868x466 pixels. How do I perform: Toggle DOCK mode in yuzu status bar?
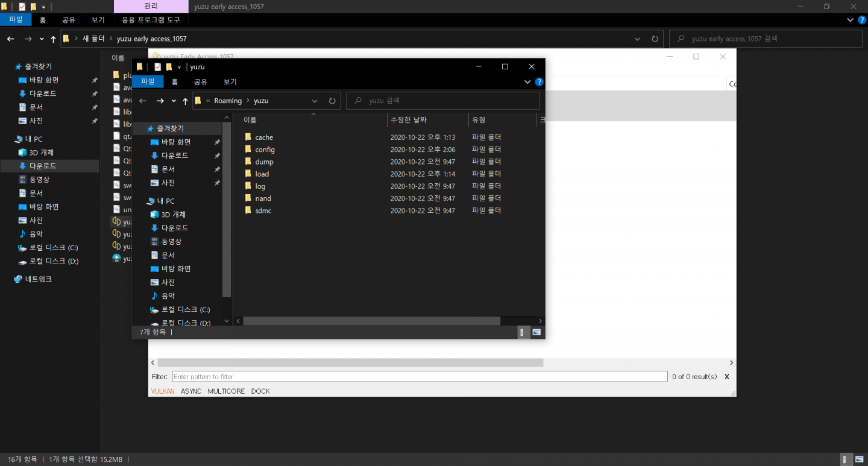pos(260,391)
